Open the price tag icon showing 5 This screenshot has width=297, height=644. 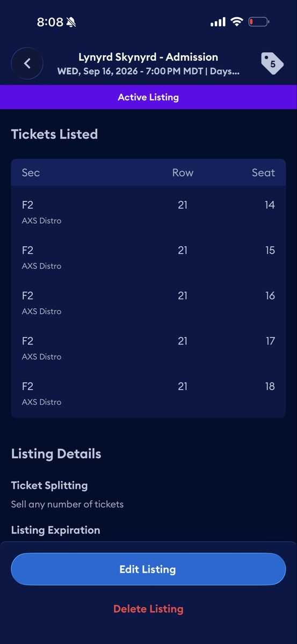pyautogui.click(x=272, y=63)
